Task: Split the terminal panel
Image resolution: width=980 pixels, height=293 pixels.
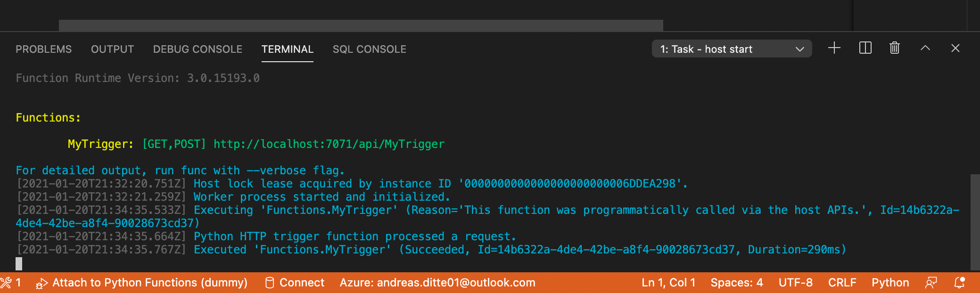Action: (865, 48)
